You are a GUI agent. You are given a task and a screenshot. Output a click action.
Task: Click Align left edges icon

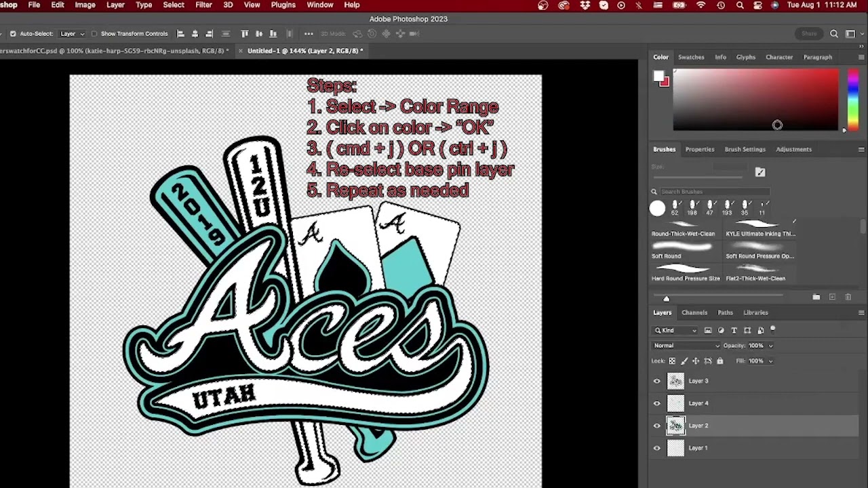click(180, 33)
